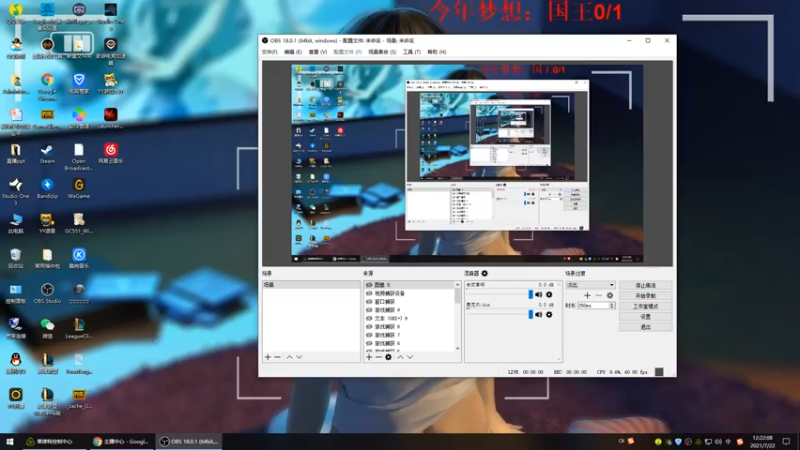Click the duration 250ms input field
Viewport: 800px width, 450px height.
[x=593, y=305]
